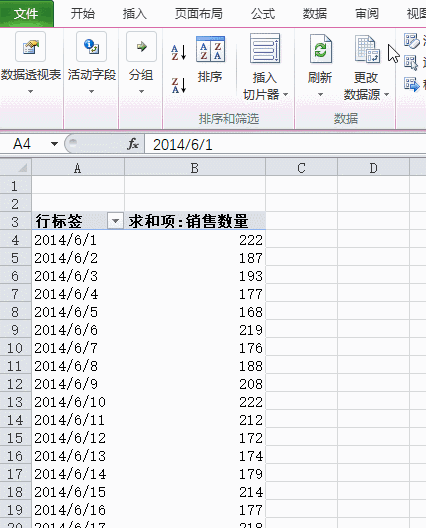Screen dimensions: 426x528
Task: Open the 行标签 filter dropdown
Action: pos(115,221)
